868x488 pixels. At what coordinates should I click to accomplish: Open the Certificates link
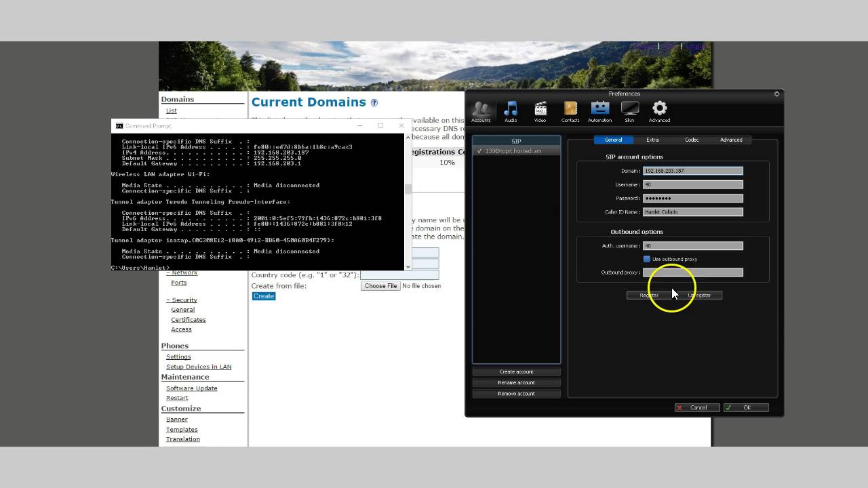pyautogui.click(x=189, y=320)
